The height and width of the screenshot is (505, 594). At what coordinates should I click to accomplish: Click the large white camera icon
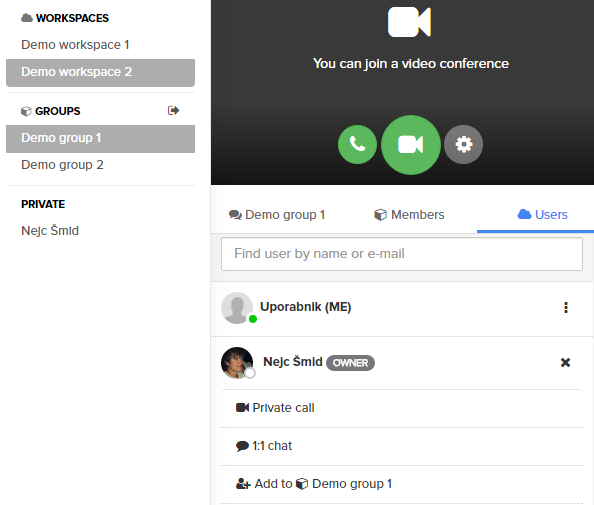point(409,22)
